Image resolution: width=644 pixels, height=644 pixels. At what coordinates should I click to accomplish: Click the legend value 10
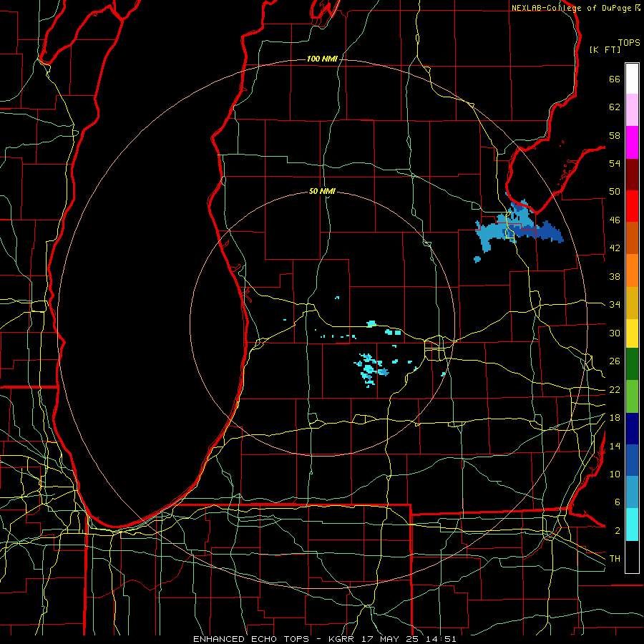pos(615,474)
